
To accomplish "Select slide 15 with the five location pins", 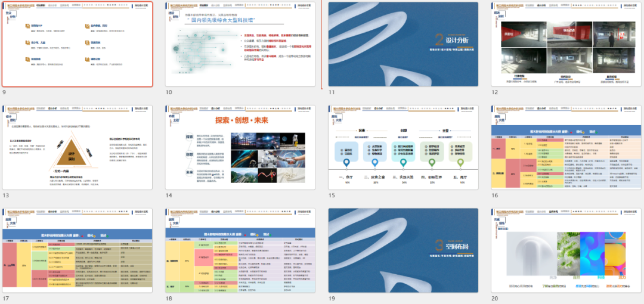I will pyautogui.click(x=403, y=147).
